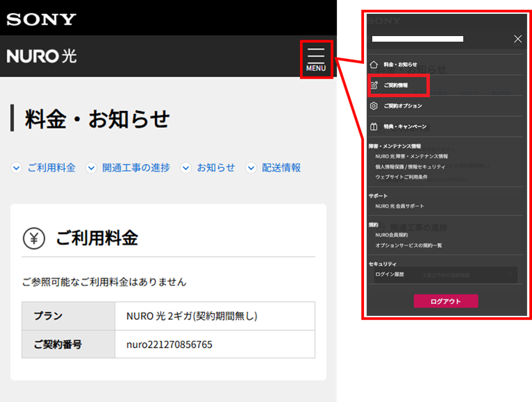The height and width of the screenshot is (402, 532).
Task: Click the edit icon beside ご契約情報
Action: click(x=374, y=85)
